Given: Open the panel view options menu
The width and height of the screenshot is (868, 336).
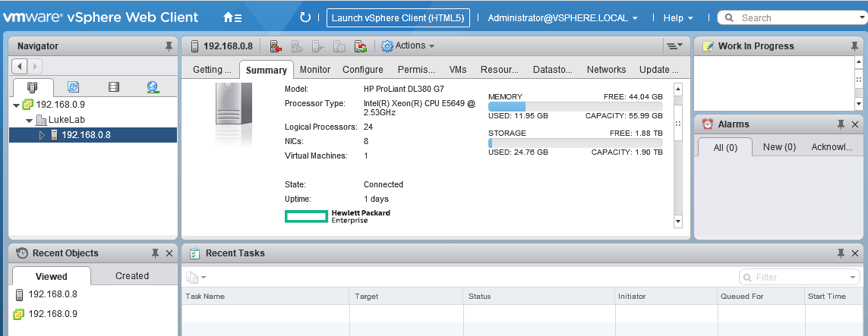Looking at the screenshot, I should 674,46.
